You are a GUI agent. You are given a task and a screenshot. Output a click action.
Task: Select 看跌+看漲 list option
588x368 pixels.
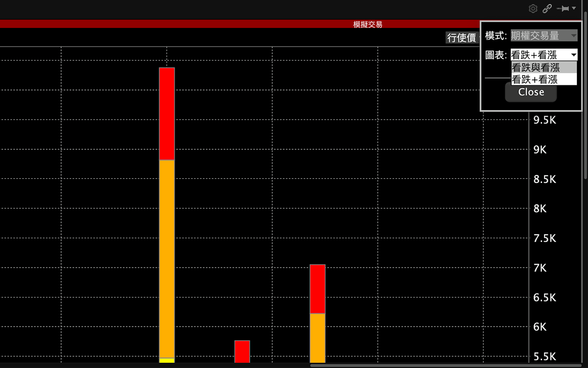point(544,79)
